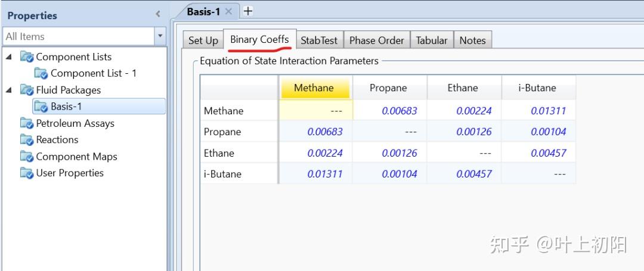
Task: Click the Component Maps folder icon
Action: coord(27,157)
